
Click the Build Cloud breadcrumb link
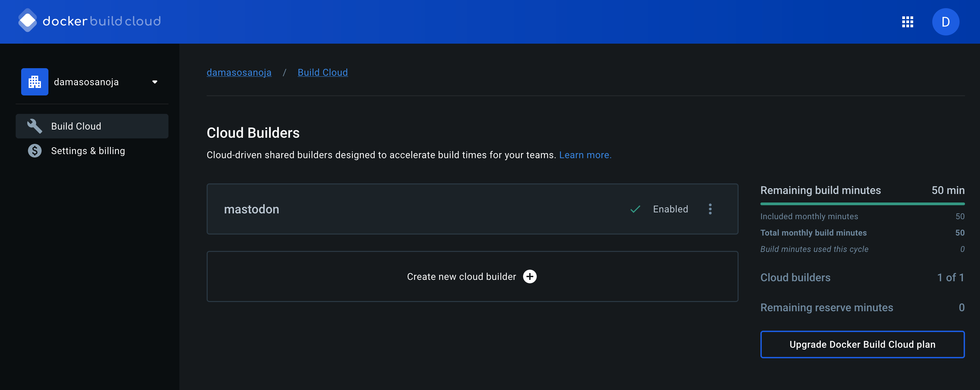pyautogui.click(x=323, y=72)
